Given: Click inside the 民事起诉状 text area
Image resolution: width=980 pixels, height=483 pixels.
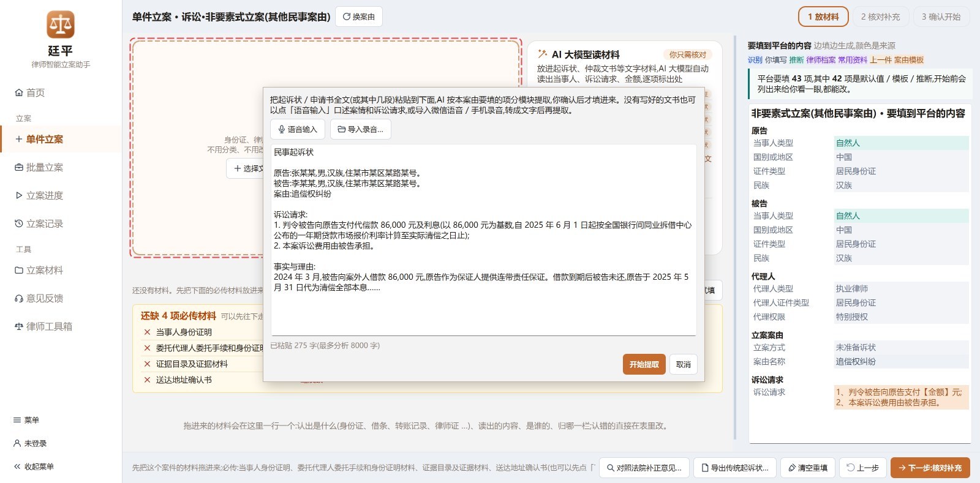Looking at the screenshot, I should tap(483, 239).
